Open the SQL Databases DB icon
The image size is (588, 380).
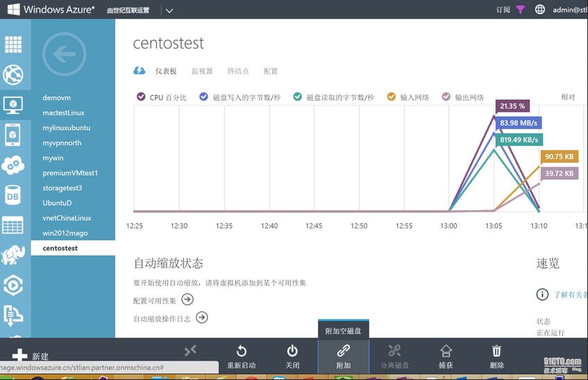13,196
